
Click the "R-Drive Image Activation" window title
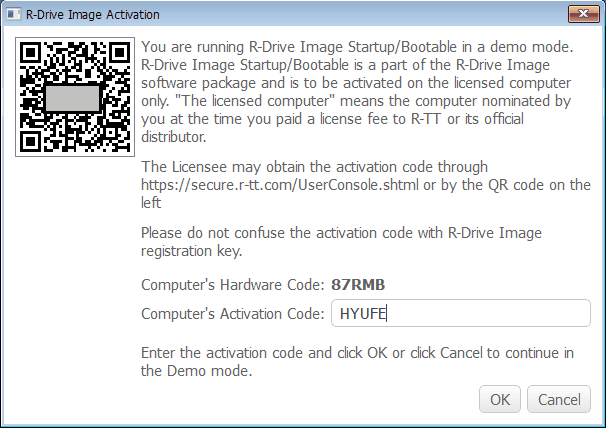[92, 15]
